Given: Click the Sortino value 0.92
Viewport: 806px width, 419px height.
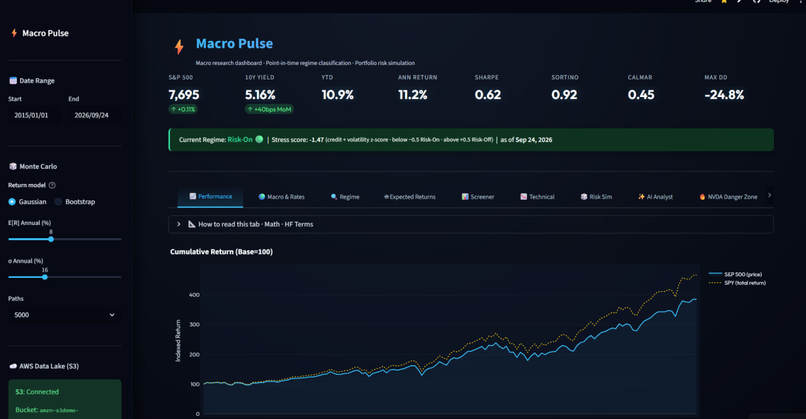Looking at the screenshot, I should point(564,95).
